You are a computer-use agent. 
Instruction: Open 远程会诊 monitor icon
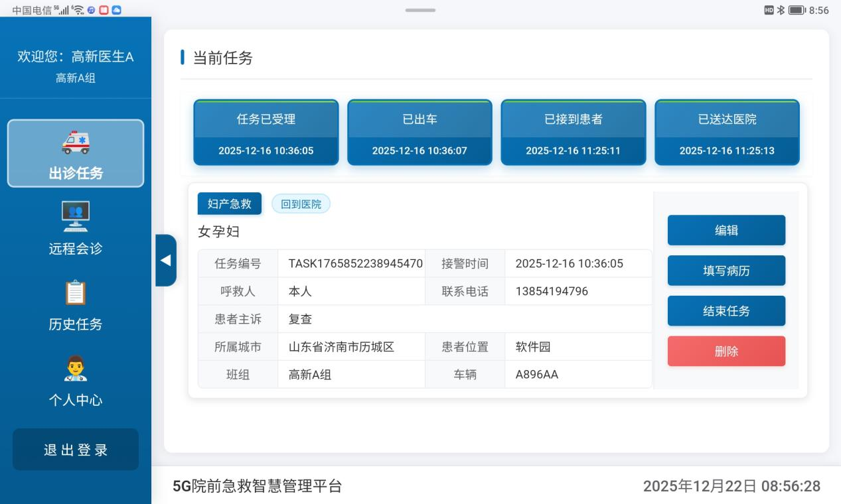pyautogui.click(x=76, y=216)
